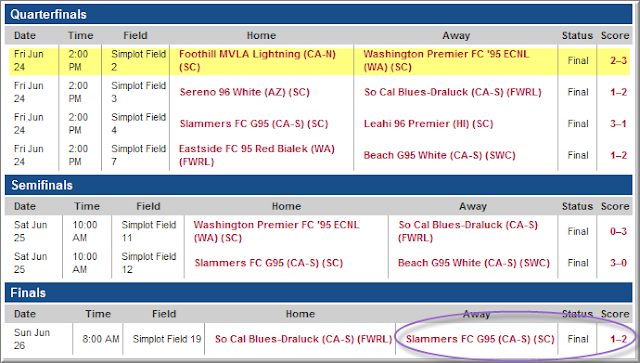
Task: Open Washington Premier semifinal home team link
Action: point(276,231)
